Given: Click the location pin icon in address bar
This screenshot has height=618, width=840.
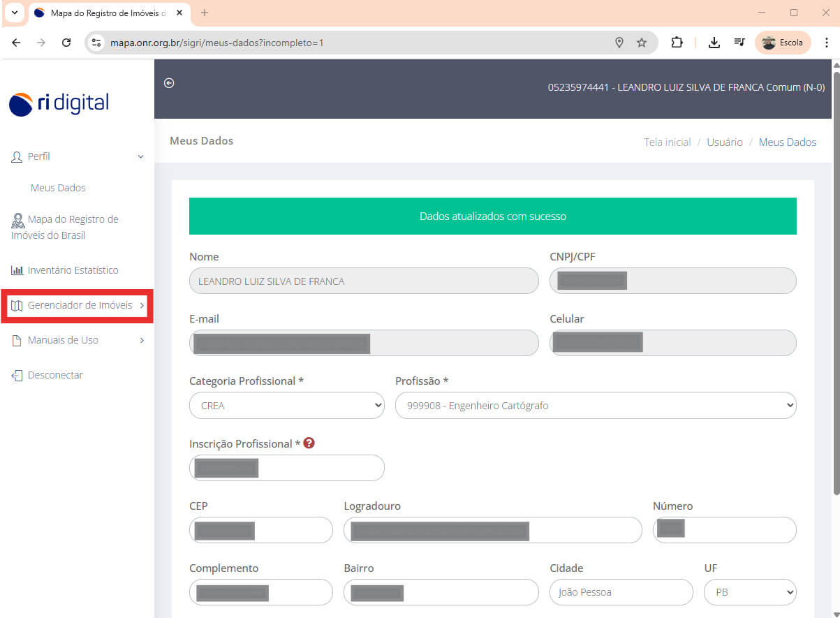Looking at the screenshot, I should (619, 43).
